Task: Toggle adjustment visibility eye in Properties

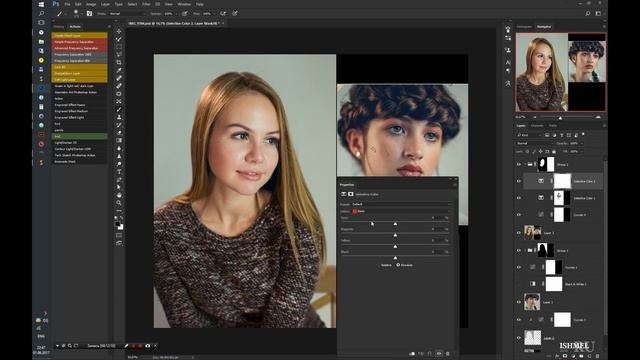Action: pyautogui.click(x=439, y=353)
